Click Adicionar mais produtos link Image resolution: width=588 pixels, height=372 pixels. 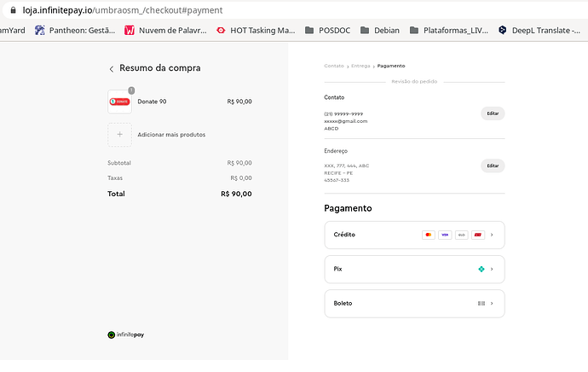[171, 135]
